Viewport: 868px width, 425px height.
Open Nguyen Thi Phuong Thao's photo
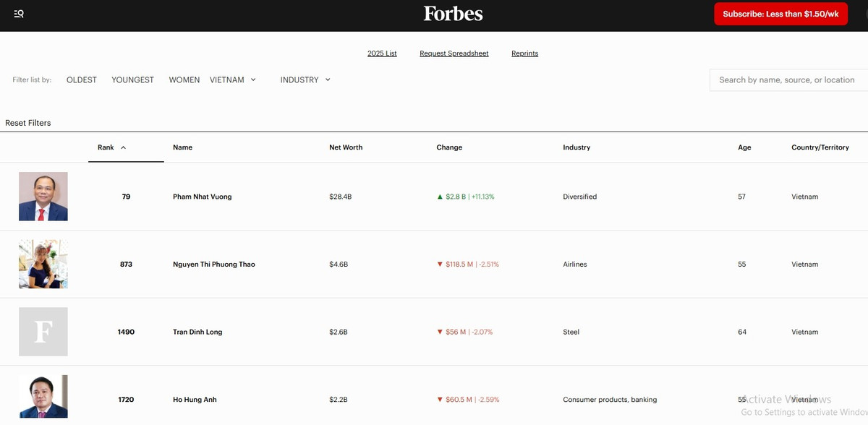point(43,264)
